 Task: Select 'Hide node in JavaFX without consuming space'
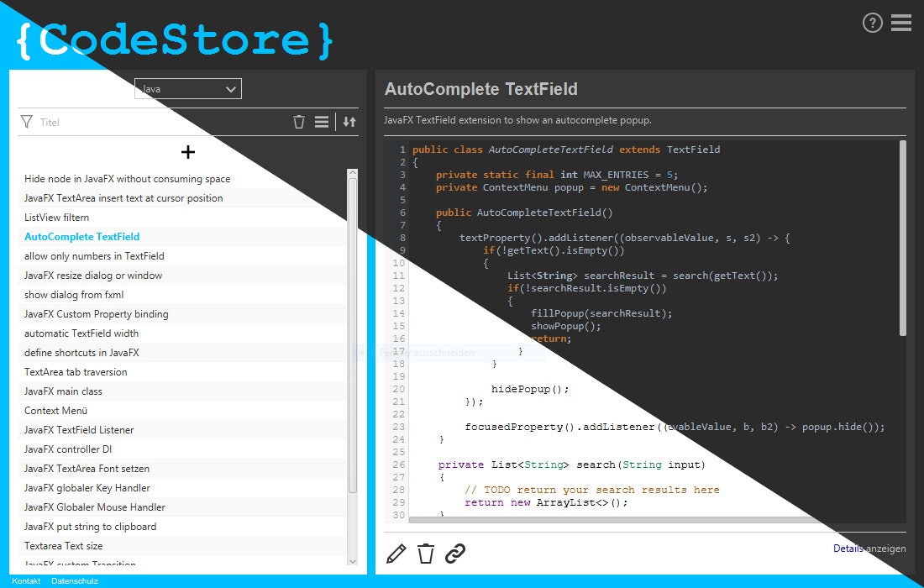click(182, 179)
